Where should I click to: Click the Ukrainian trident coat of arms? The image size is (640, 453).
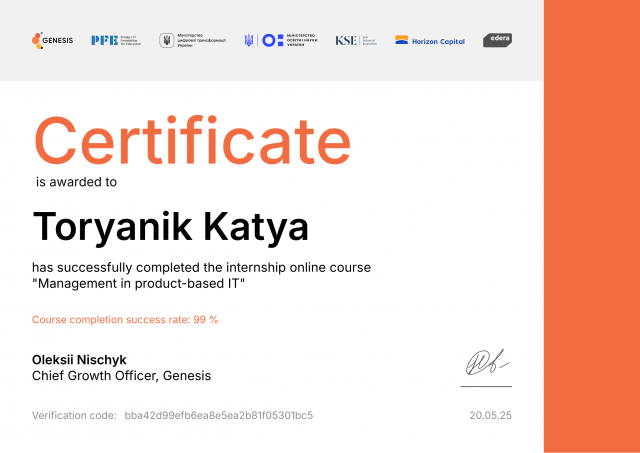249,40
